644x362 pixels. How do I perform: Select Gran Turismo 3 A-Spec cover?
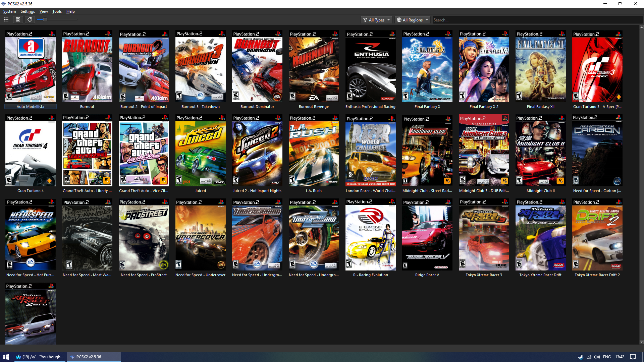[x=597, y=66]
